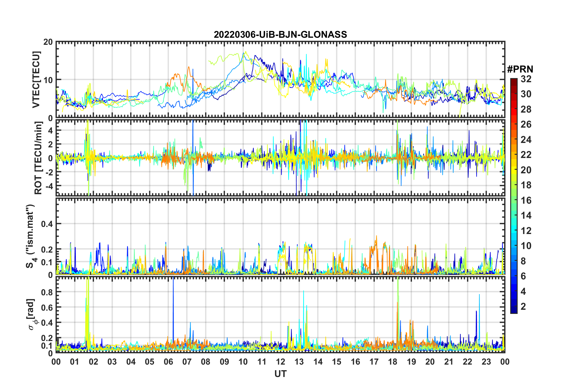Select the 11 hour tick on the UT axis

point(262,362)
